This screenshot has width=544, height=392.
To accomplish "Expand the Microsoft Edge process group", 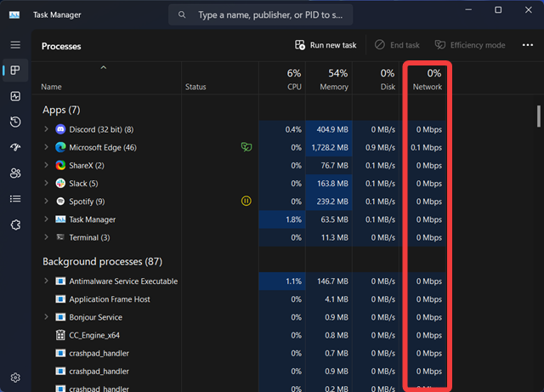I will [46, 147].
